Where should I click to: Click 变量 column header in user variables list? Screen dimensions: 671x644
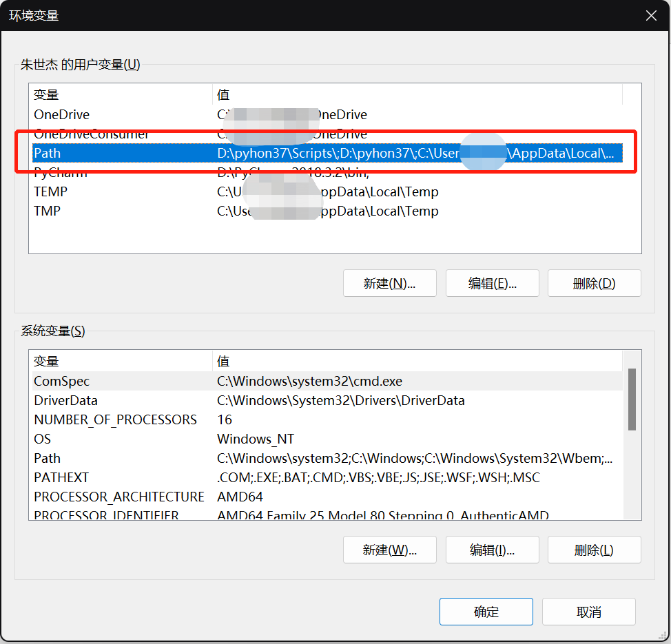click(121, 94)
